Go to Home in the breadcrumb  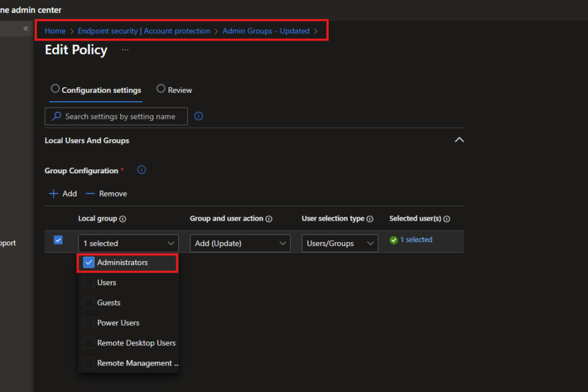tap(55, 31)
